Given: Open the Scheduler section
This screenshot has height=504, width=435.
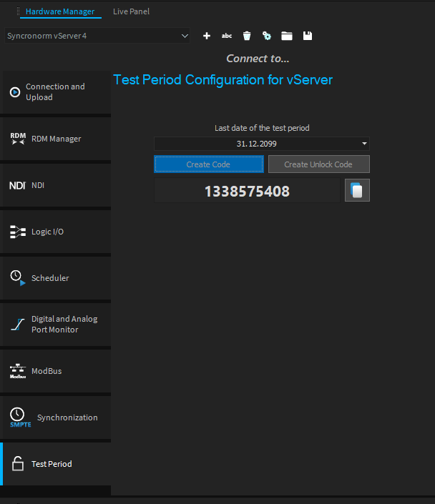Looking at the screenshot, I should 55,278.
